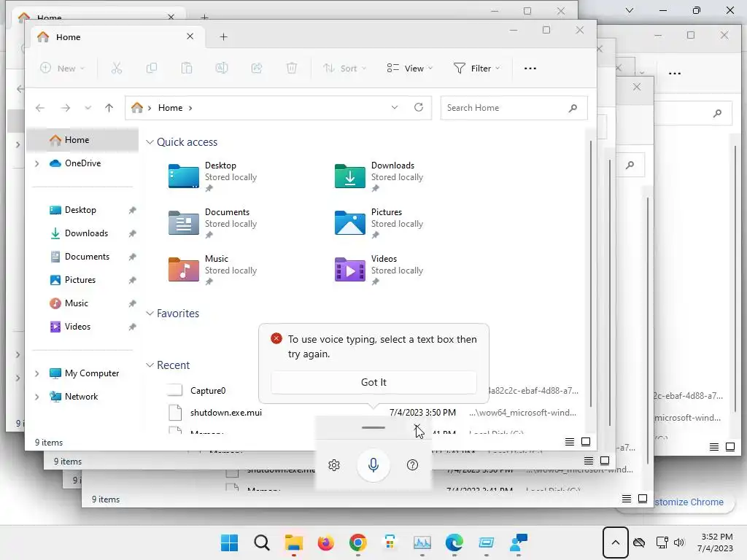Open Microsoft Edge from the taskbar

pyautogui.click(x=454, y=542)
